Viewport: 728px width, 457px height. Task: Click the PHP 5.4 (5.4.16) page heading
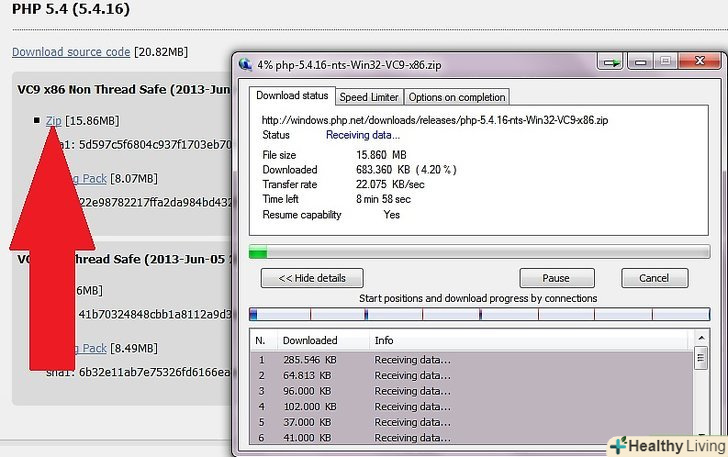point(71,9)
